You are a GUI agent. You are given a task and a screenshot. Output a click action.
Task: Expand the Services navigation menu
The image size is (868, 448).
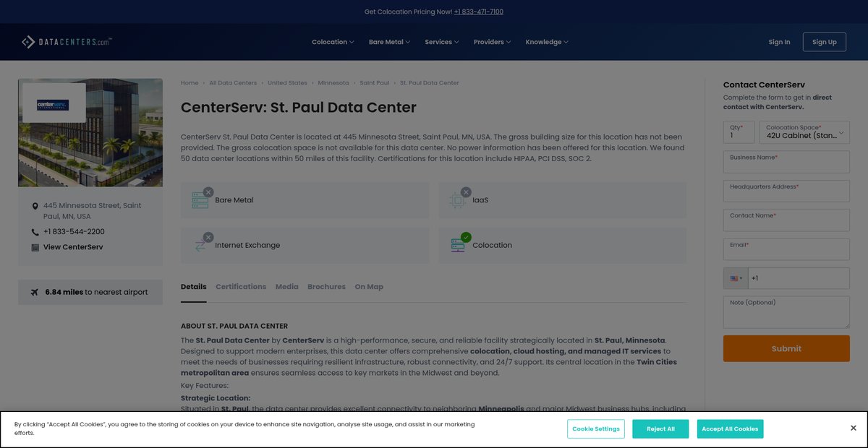click(x=442, y=42)
